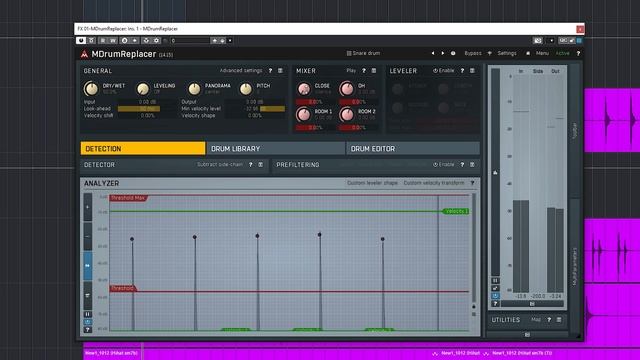Click the Close mic knob

[304, 89]
